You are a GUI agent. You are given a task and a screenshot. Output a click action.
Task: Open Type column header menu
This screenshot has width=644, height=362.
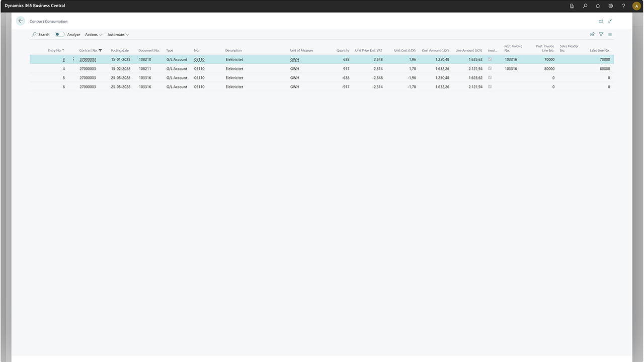(x=170, y=50)
